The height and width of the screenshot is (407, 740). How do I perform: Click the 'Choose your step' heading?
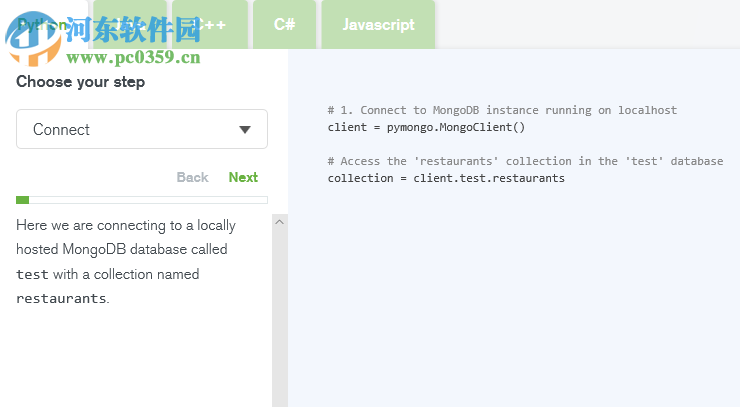click(x=81, y=82)
